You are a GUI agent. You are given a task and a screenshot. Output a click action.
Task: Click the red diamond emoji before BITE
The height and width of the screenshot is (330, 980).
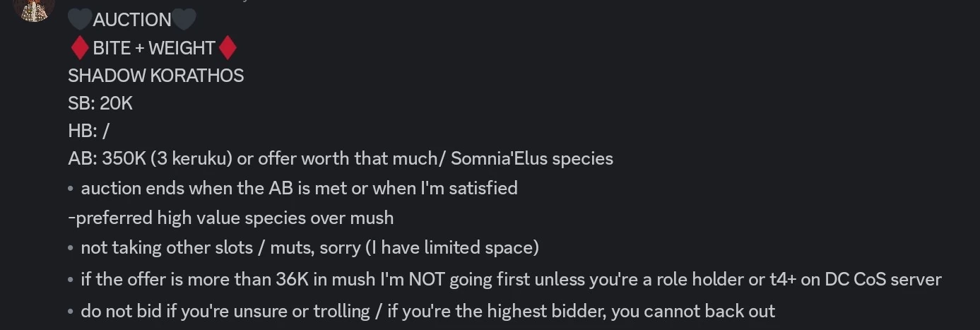coord(79,48)
